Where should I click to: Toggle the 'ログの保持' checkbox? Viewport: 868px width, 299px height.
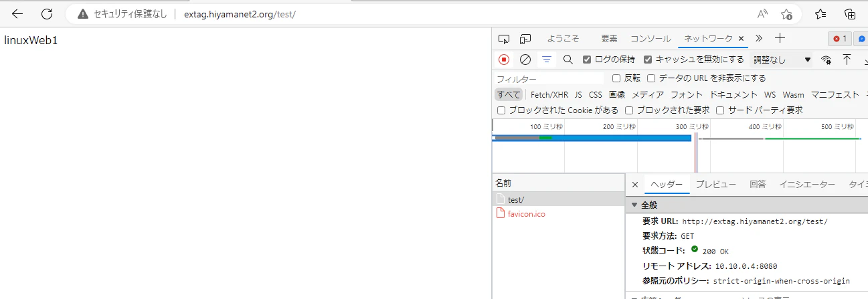tap(587, 60)
